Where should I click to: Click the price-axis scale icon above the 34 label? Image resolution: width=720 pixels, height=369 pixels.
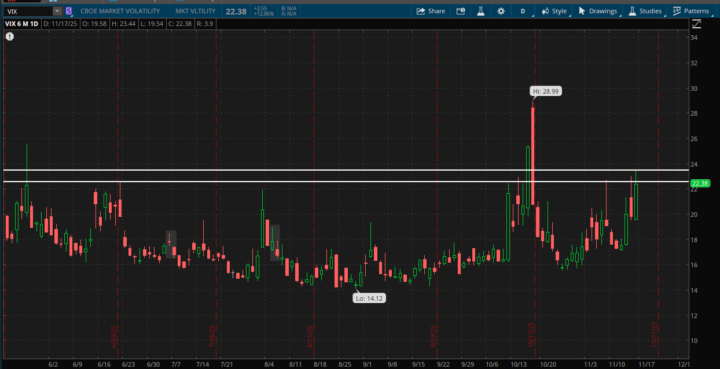[697, 24]
